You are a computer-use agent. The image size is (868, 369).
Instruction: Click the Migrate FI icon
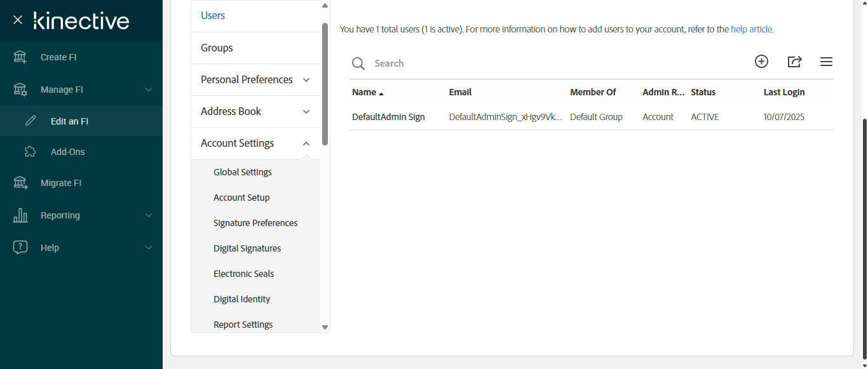[x=20, y=183]
